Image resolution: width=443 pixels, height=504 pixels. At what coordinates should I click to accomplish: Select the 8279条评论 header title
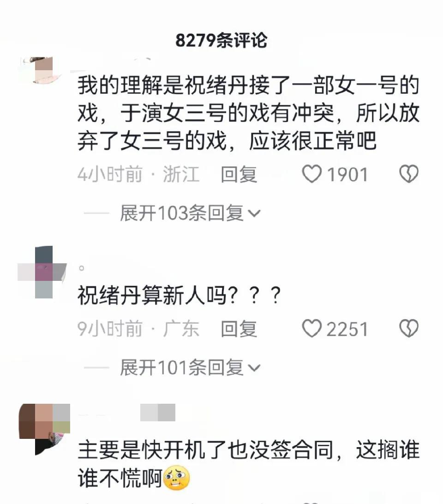tap(221, 41)
